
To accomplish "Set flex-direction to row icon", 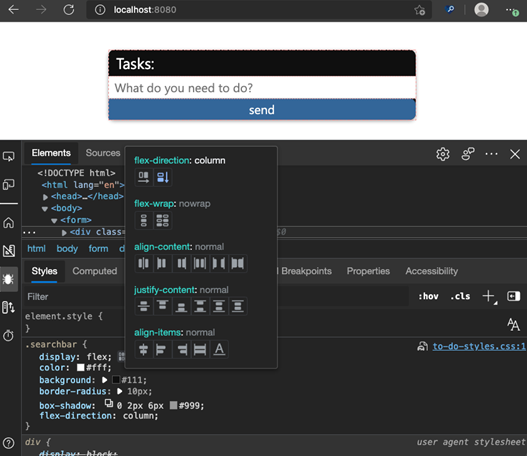I will pos(144,177).
